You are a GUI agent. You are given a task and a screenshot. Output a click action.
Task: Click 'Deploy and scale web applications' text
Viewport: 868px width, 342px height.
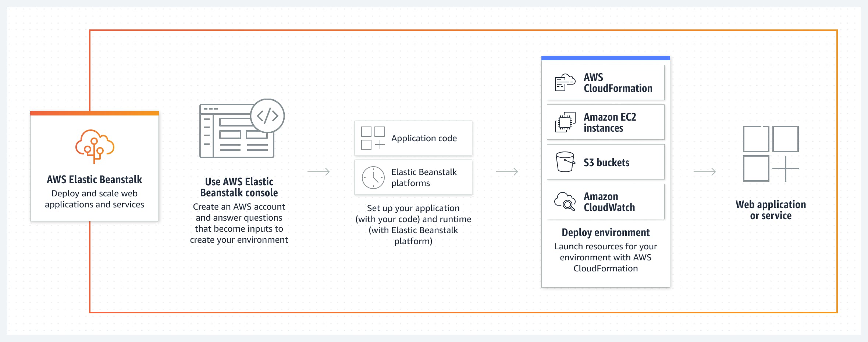pyautogui.click(x=95, y=199)
